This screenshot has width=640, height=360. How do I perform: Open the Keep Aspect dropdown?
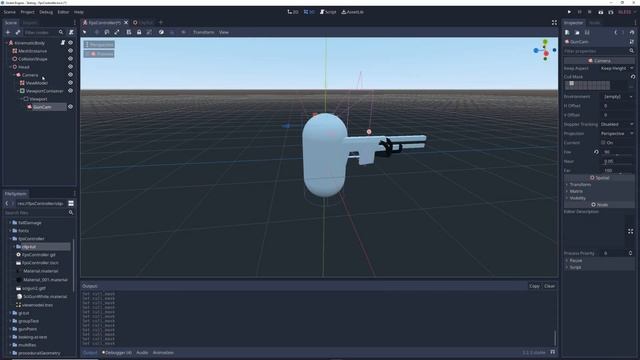click(617, 68)
